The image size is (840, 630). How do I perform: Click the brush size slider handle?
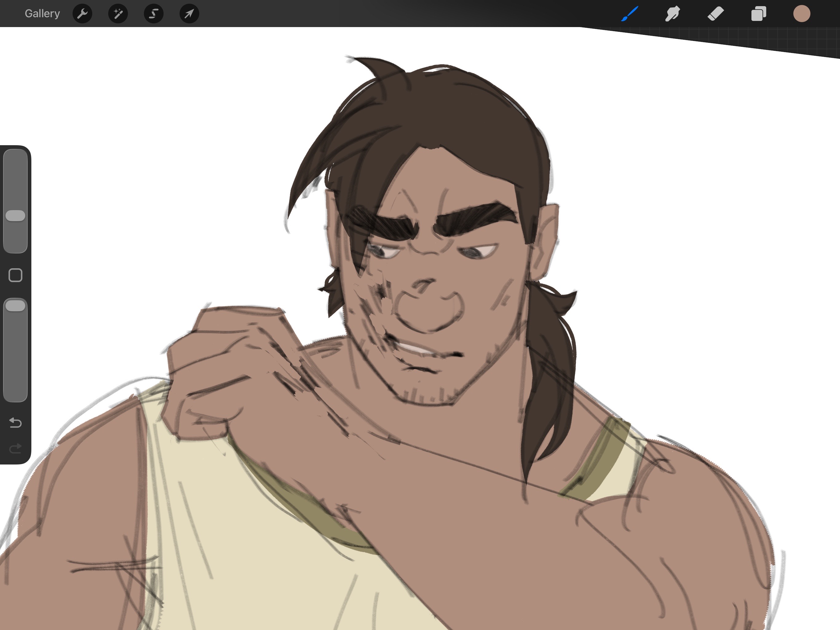click(16, 216)
